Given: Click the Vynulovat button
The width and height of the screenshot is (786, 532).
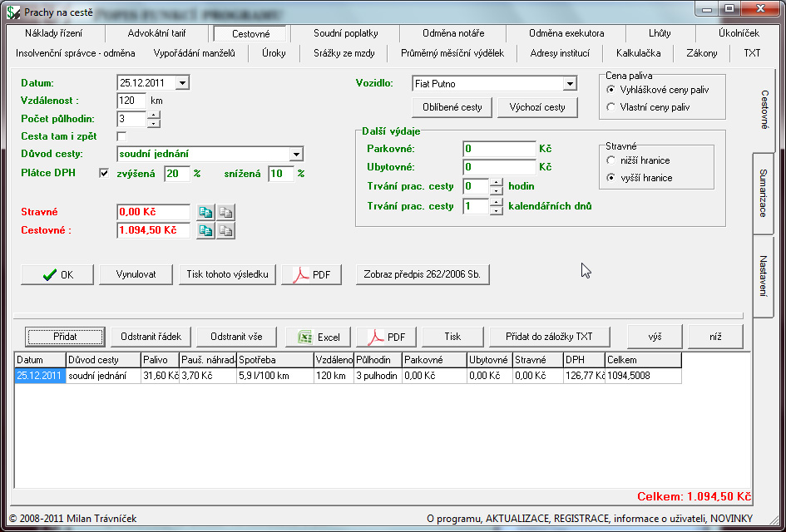Looking at the screenshot, I should click(136, 274).
